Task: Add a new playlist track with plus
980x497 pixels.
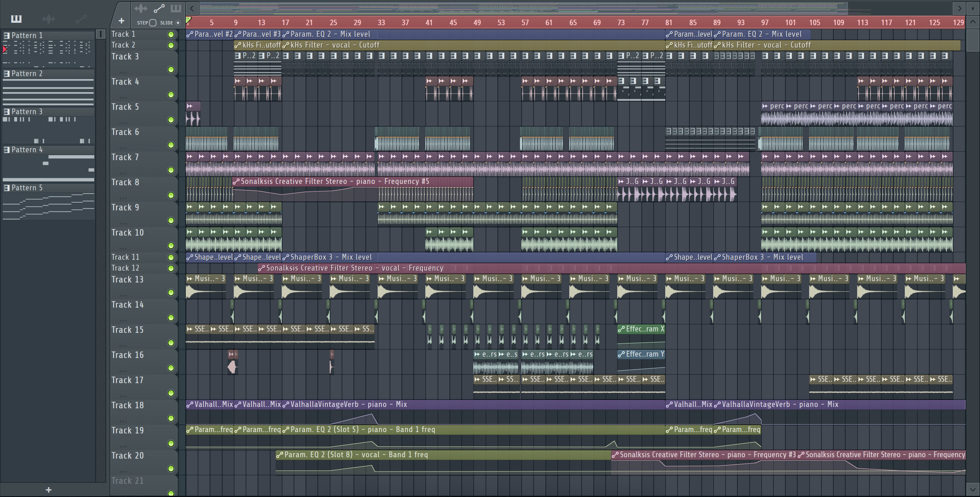Action: click(121, 21)
